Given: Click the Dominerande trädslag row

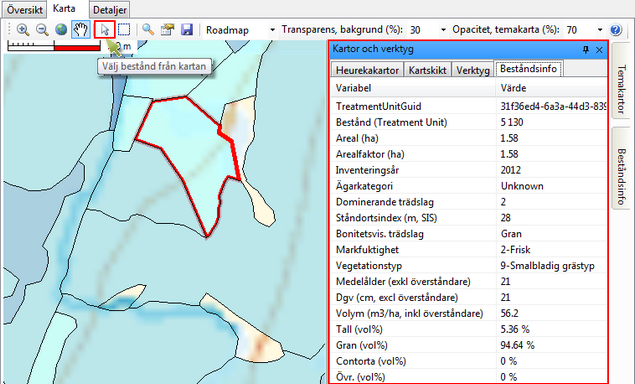Looking at the screenshot, I should 469,202.
